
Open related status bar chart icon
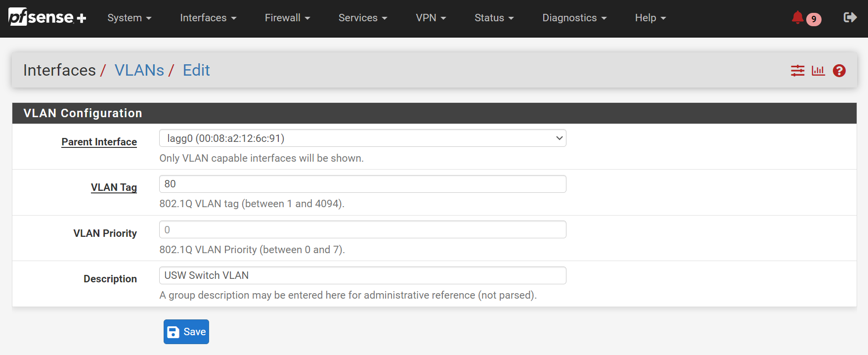point(818,71)
